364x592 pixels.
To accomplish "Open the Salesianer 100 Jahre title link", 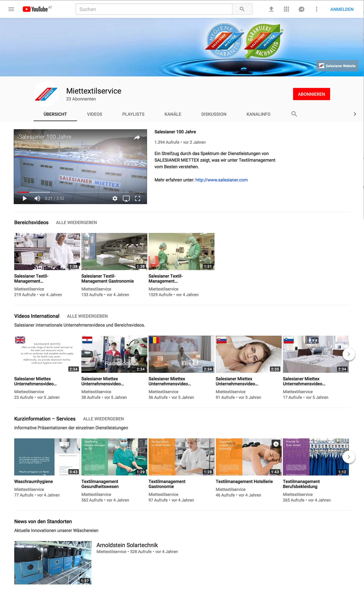I will (x=175, y=132).
